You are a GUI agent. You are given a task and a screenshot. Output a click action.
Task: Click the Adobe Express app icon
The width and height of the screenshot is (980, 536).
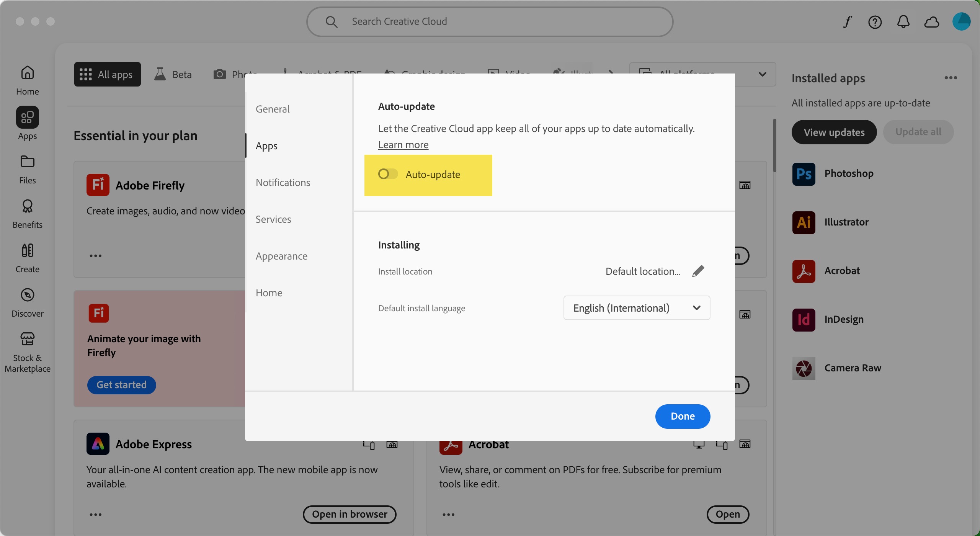(98, 444)
